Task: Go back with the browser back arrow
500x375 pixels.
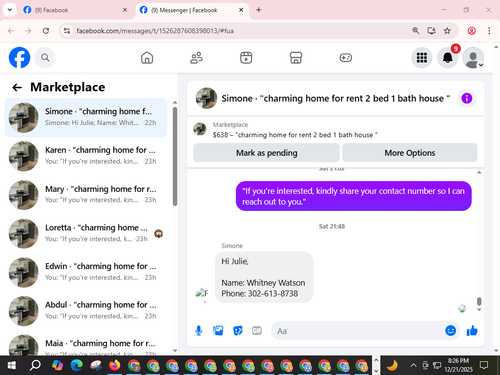Action: pyautogui.click(x=11, y=31)
